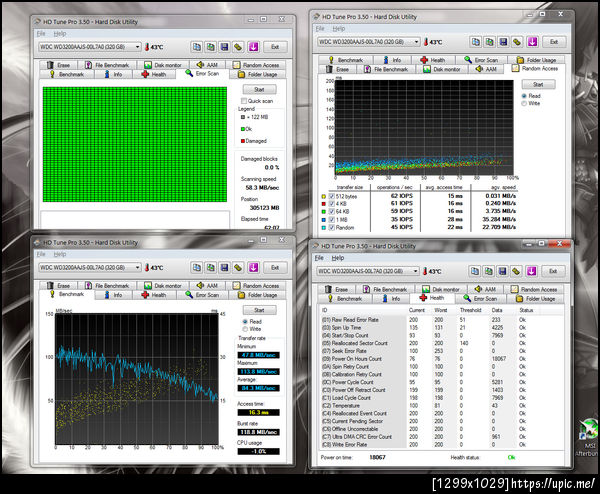Select Read radio in Random Access window
This screenshot has width=600, height=494.
pyautogui.click(x=524, y=96)
